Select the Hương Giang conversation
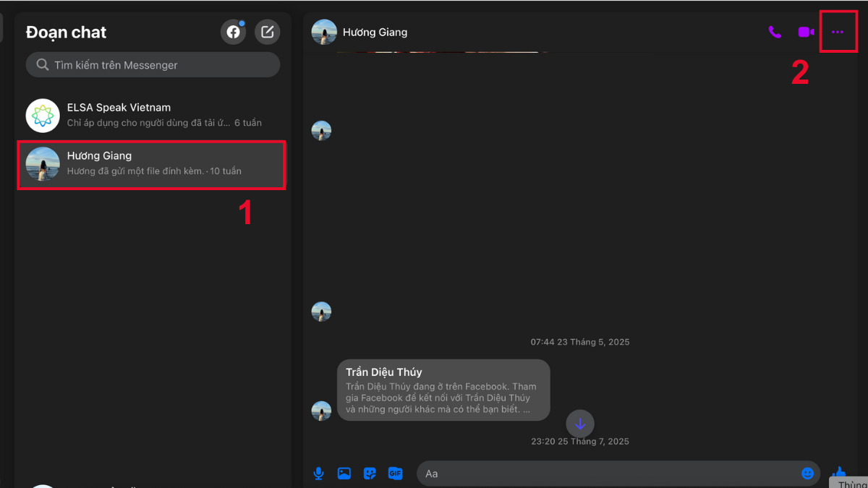The width and height of the screenshot is (868, 488). (151, 165)
